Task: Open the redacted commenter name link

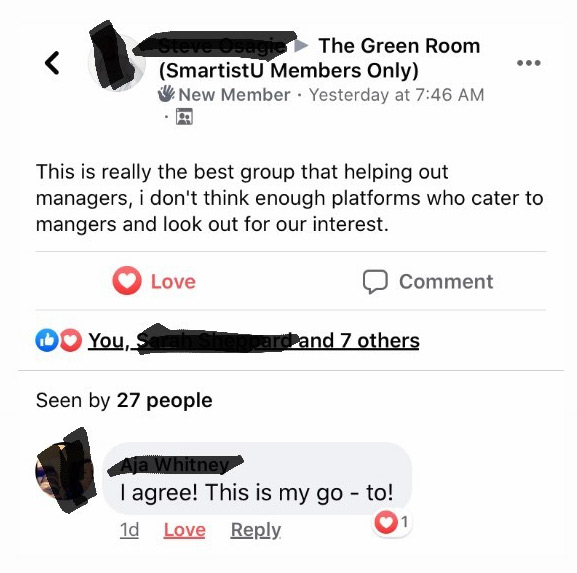Action: pos(175,465)
